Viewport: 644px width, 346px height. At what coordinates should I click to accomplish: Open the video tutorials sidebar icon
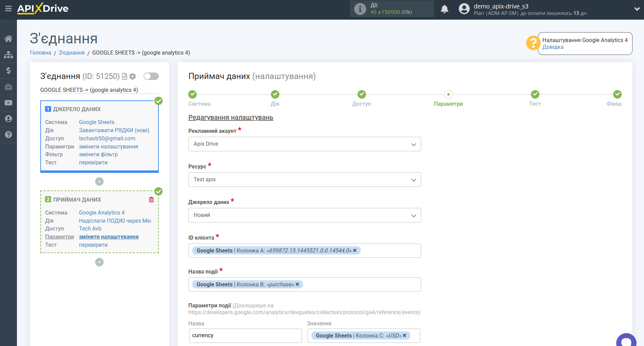[x=8, y=103]
